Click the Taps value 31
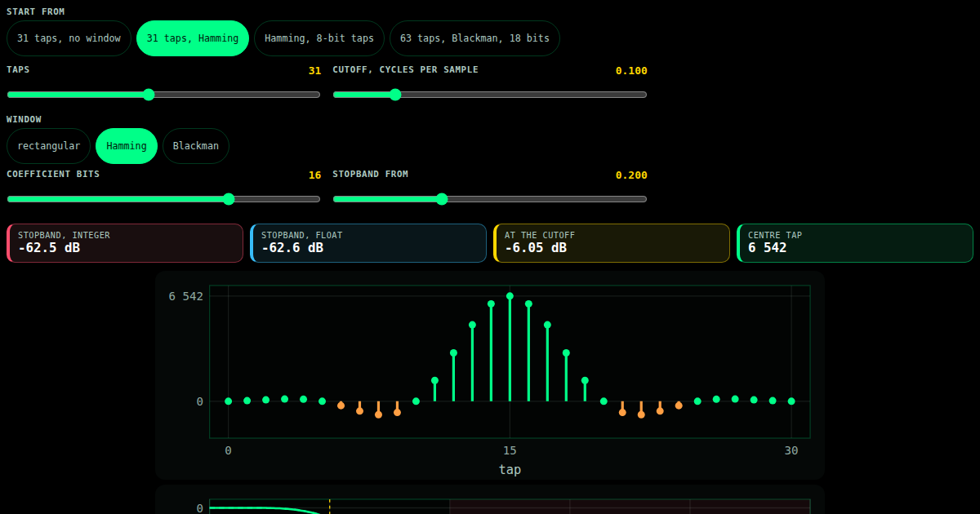980x514 pixels. pos(314,71)
